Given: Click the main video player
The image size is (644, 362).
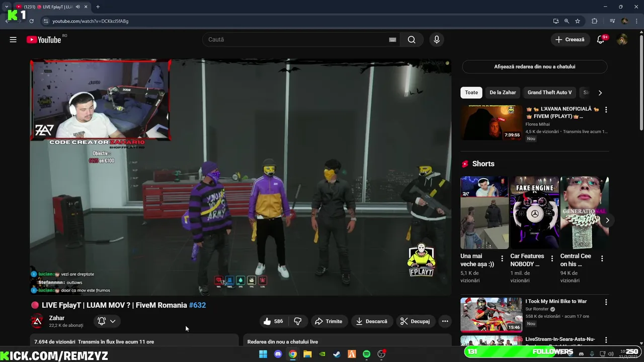Looking at the screenshot, I should [x=240, y=177].
